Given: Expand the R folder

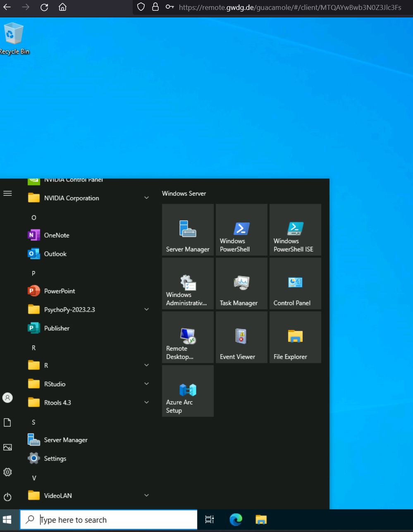Looking at the screenshot, I should point(89,365).
